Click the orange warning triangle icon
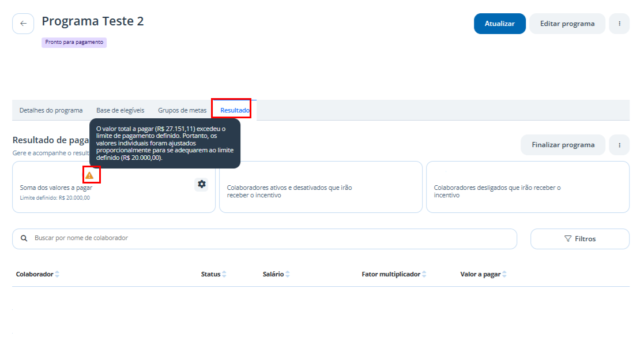This screenshot has width=644, height=337. (89, 175)
